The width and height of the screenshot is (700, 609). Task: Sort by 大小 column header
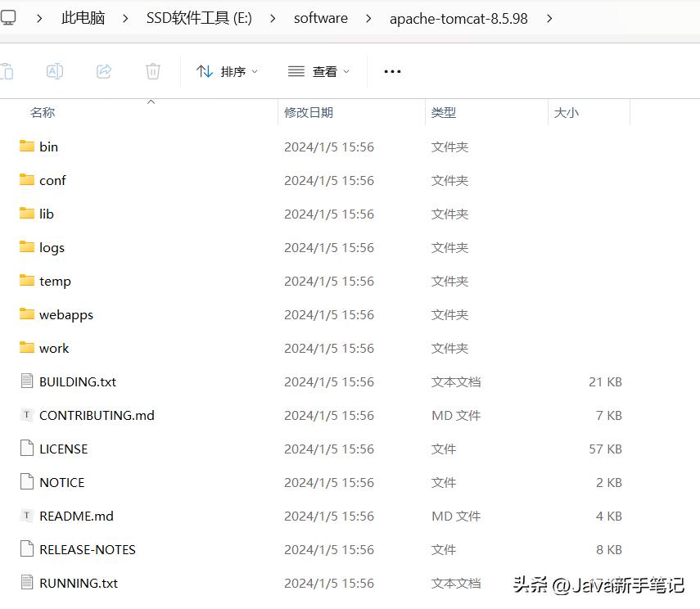[x=566, y=112]
